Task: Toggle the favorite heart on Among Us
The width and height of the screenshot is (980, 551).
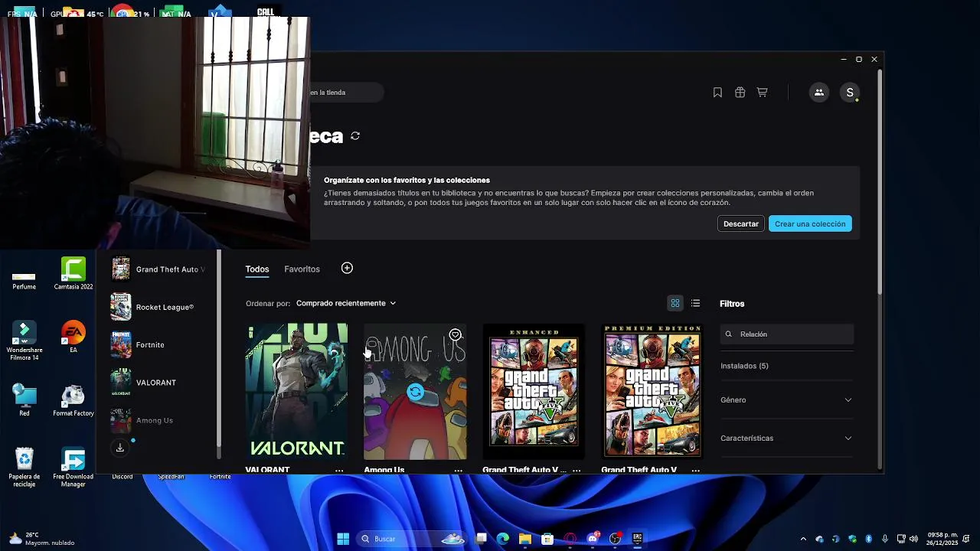Action: pos(455,334)
